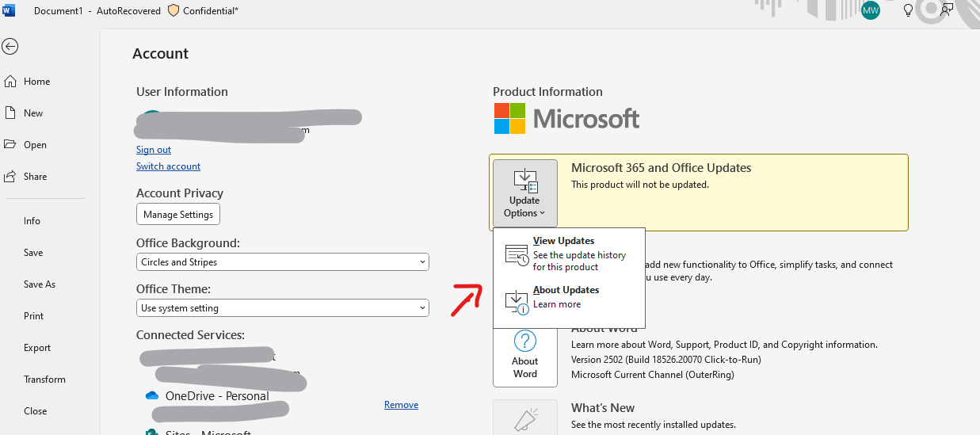
Task: Click the OneDrive cloud icon
Action: (152, 395)
